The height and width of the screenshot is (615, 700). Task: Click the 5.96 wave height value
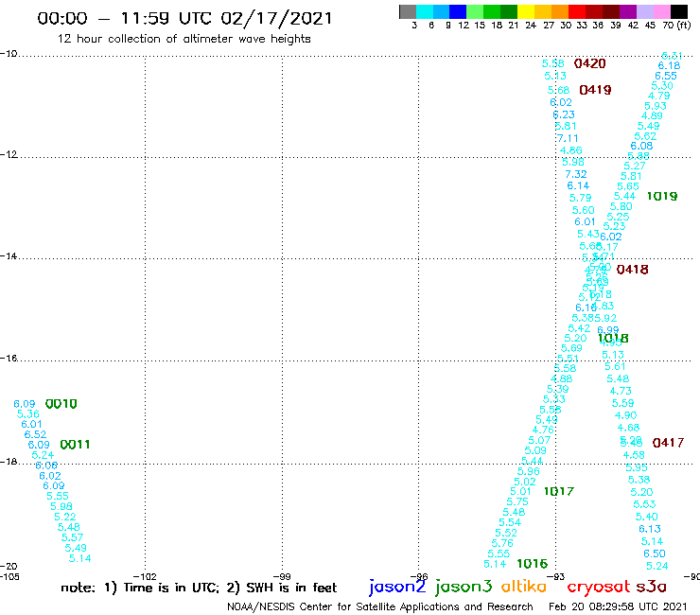tap(529, 471)
